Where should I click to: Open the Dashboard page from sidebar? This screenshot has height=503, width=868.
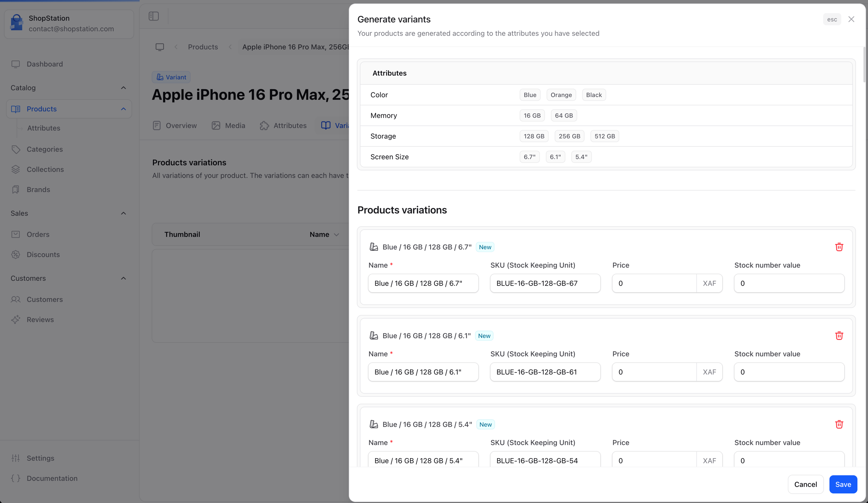(x=45, y=64)
